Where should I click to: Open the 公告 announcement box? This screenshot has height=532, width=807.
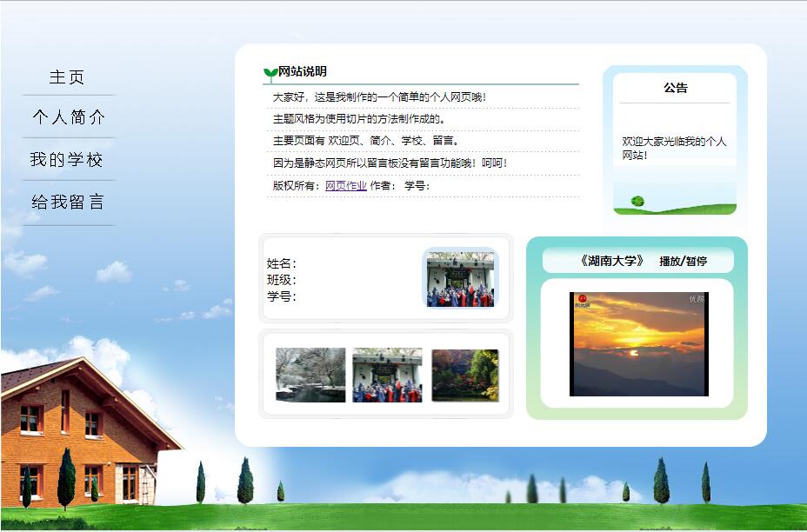(674, 139)
